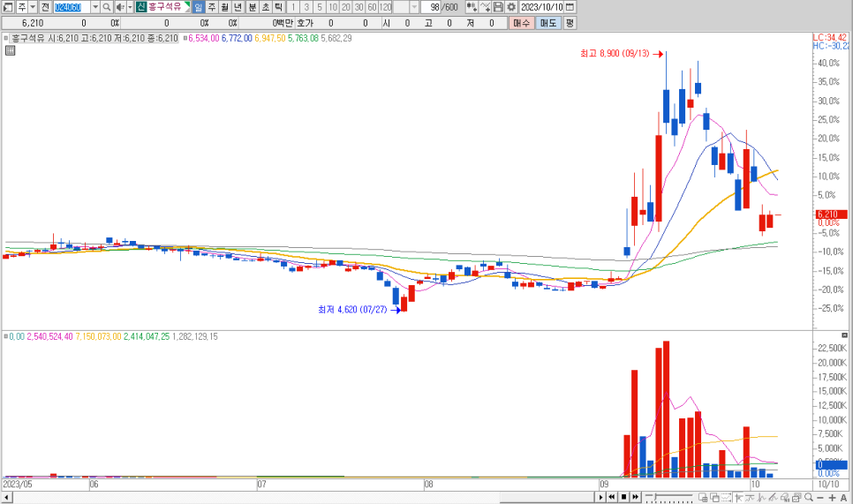Screen dimensions: 853x504
Task: Click the trend line drawing icon
Action: (x=773, y=497)
